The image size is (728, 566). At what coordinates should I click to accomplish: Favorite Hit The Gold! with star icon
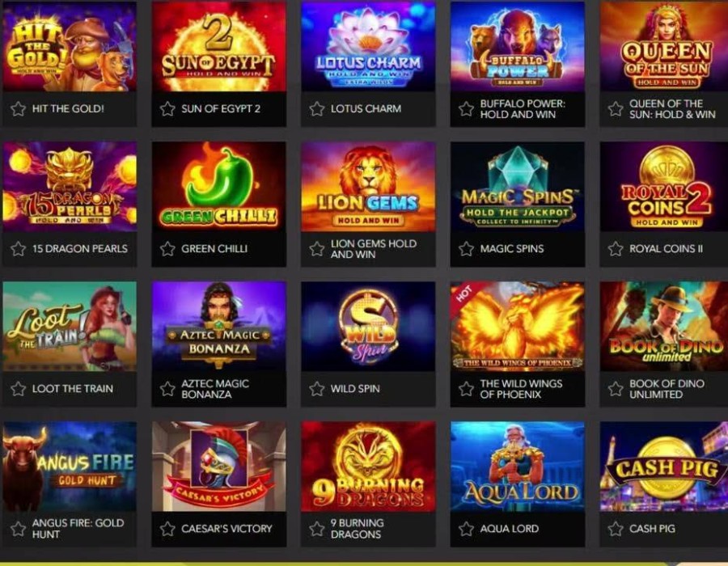[18, 109]
